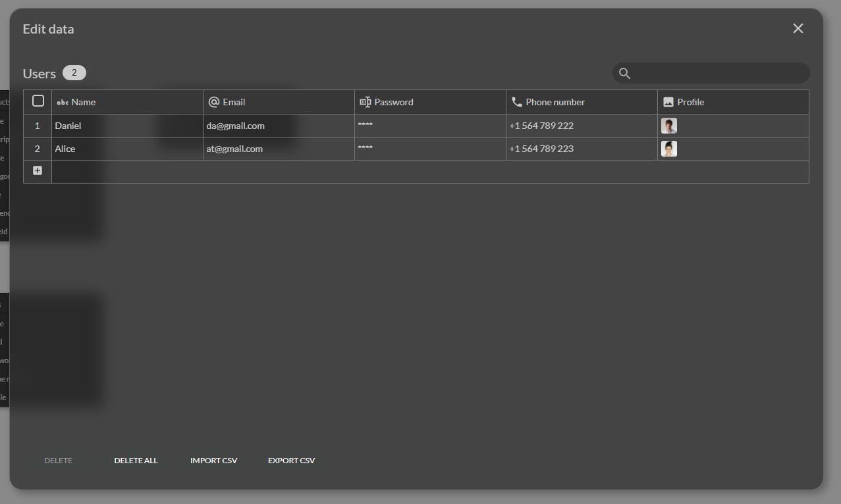Viewport: 841px width, 504px height.
Task: Click the abc text-type icon beside Name
Action: tap(63, 102)
